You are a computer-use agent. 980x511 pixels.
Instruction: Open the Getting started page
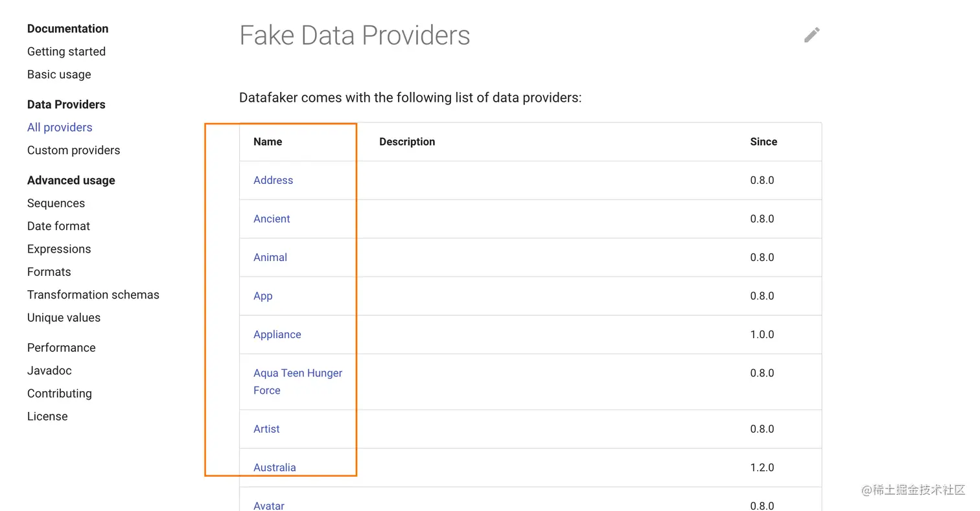coord(66,52)
